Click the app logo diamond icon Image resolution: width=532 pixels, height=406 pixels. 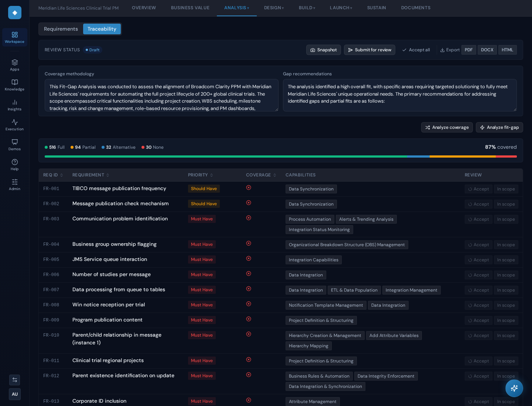(15, 13)
